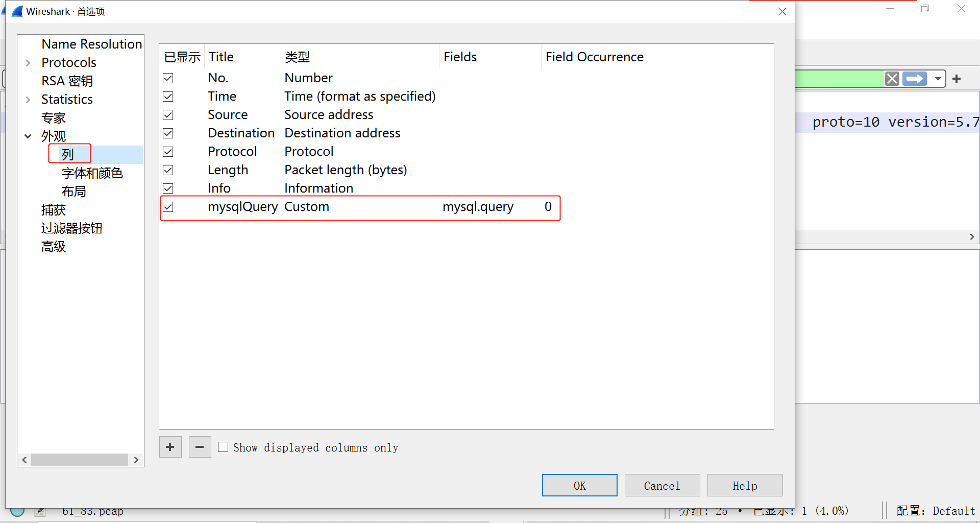Toggle the Protocol column checkbox
This screenshot has width=980, height=523.
[x=168, y=152]
